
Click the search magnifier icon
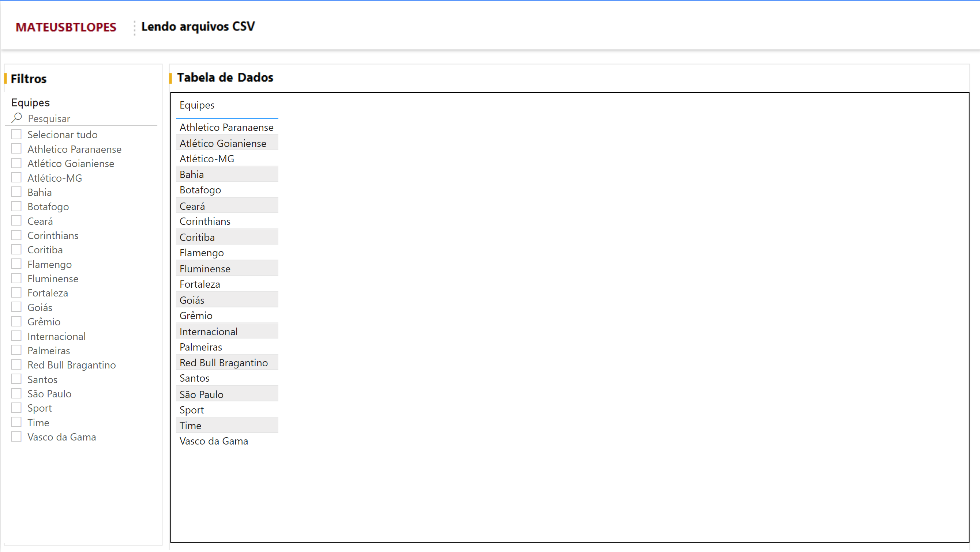pos(16,118)
